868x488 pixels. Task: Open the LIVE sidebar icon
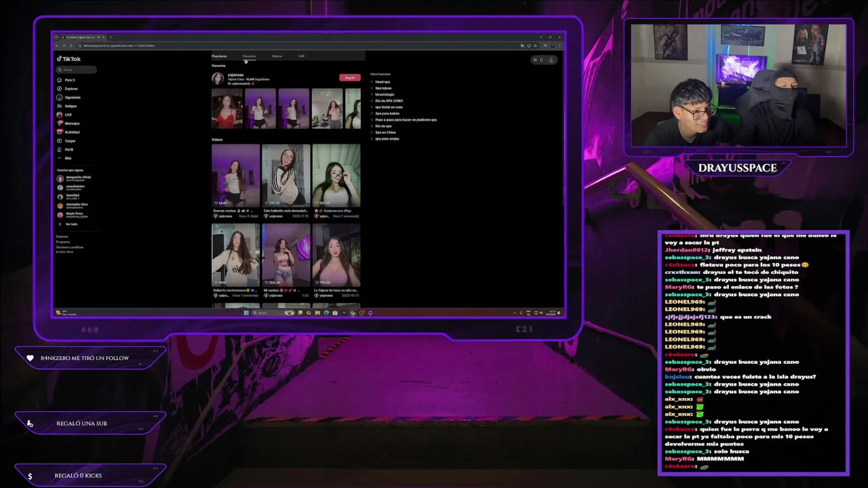coord(60,115)
